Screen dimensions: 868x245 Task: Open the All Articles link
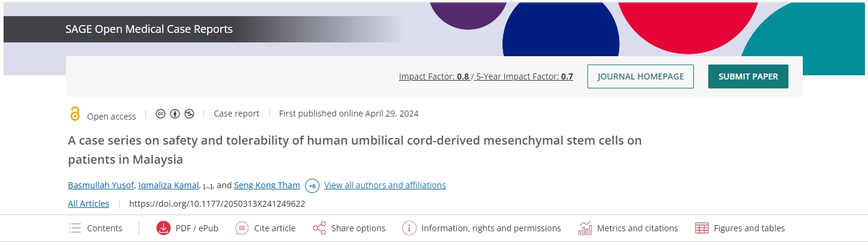coord(89,204)
